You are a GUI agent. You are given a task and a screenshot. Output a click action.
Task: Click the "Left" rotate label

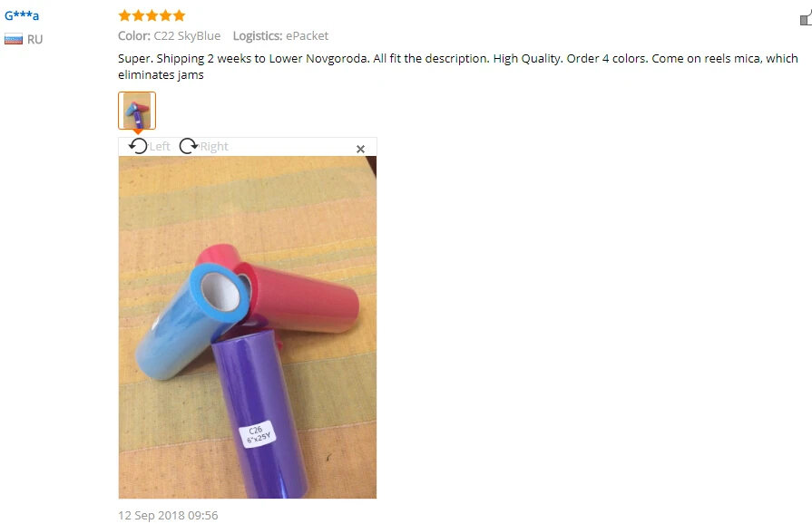(160, 146)
